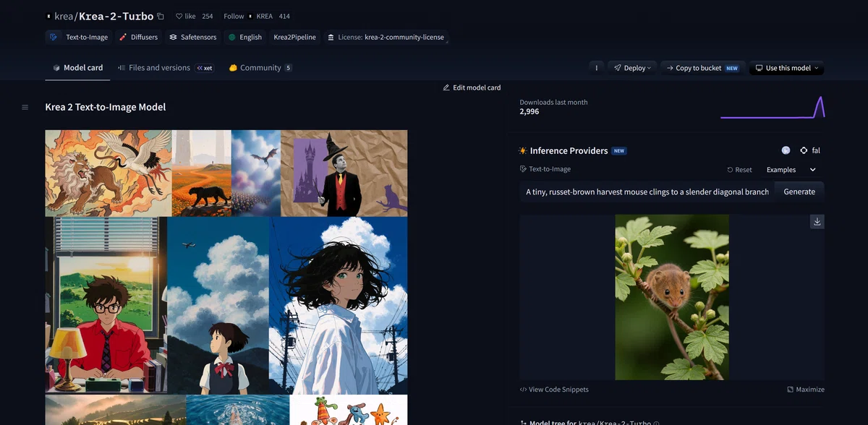Click Copy to bucket button
The height and width of the screenshot is (425, 868).
[x=702, y=68]
